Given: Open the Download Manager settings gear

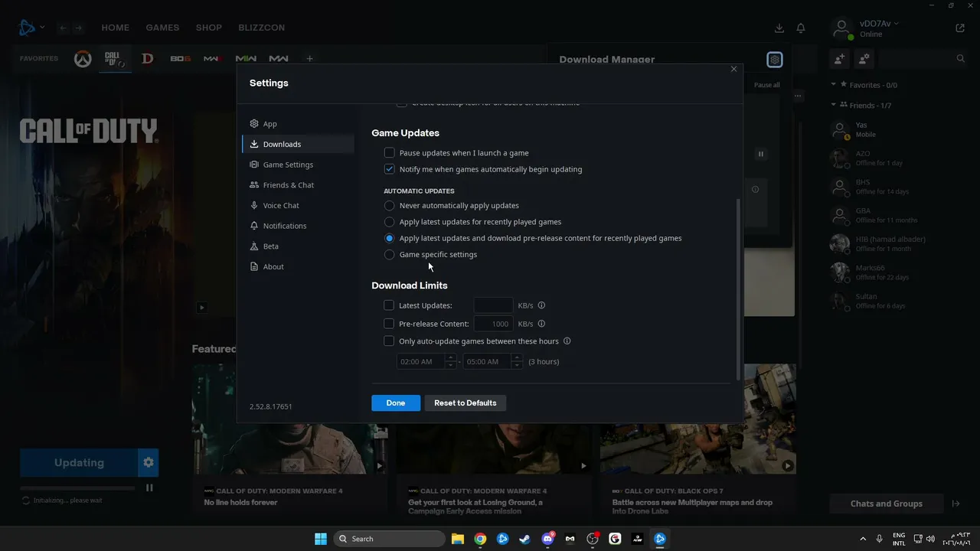Looking at the screenshot, I should pyautogui.click(x=775, y=60).
